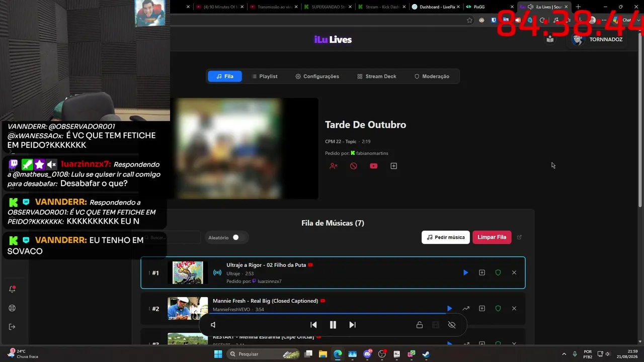This screenshot has height=362, width=644.
Task: Open the Windows Start menu
Action: tap(218, 354)
